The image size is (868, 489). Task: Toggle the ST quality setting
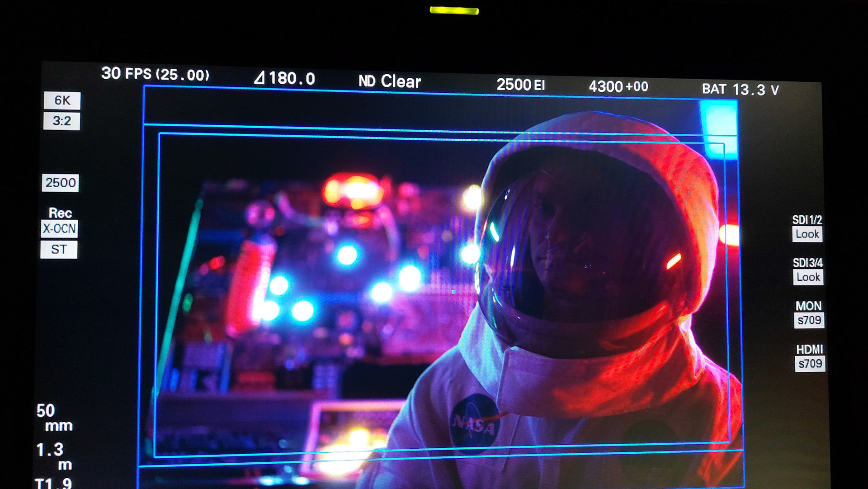pos(59,250)
